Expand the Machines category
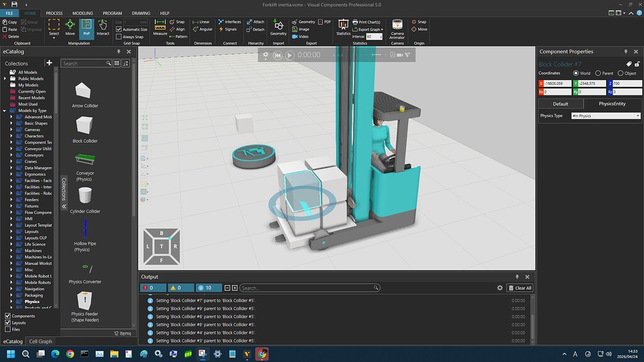The width and height of the screenshot is (644, 362). coord(11,250)
